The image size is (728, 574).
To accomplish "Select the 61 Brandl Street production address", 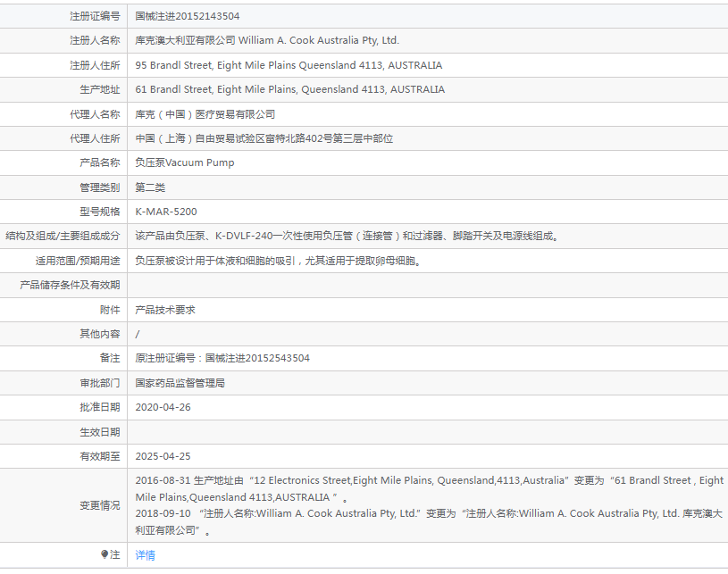I will (289, 89).
